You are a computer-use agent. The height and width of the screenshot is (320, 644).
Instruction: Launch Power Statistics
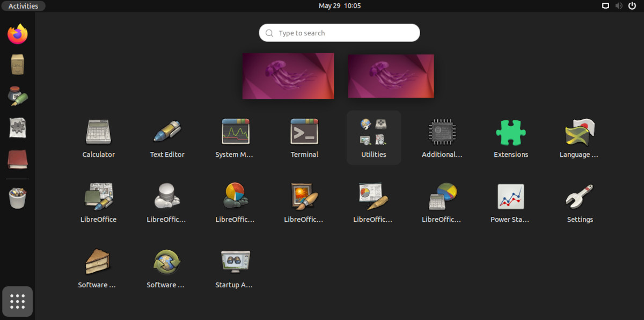[511, 197]
